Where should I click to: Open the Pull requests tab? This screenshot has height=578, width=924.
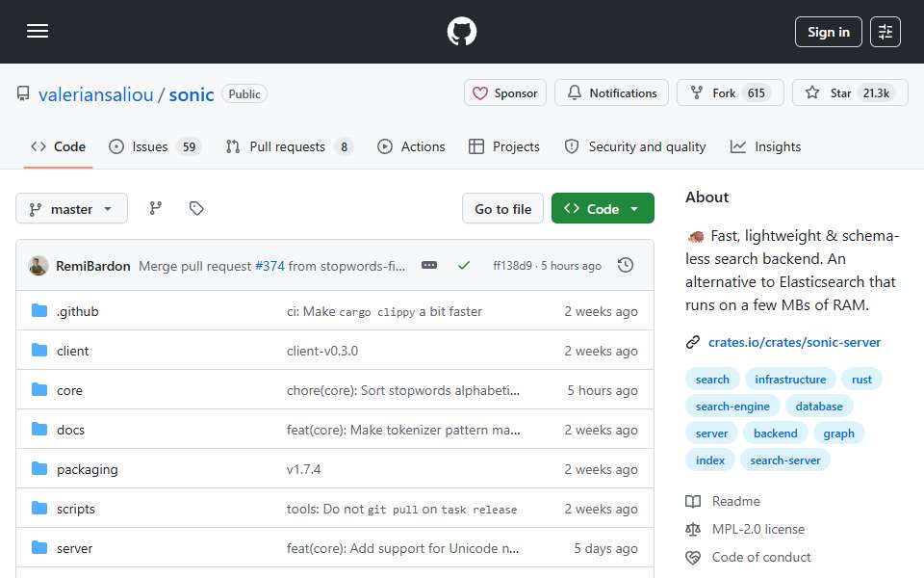(x=290, y=146)
